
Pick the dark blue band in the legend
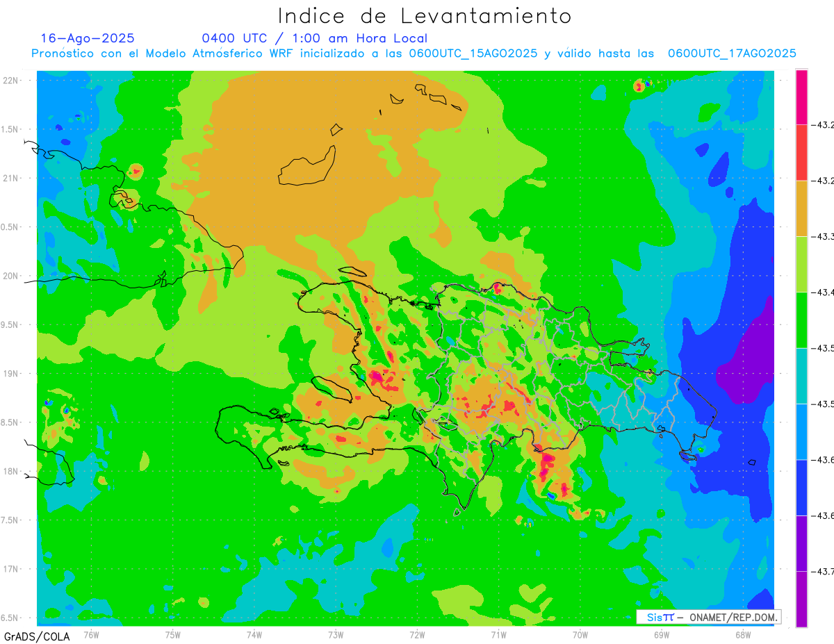point(801,487)
